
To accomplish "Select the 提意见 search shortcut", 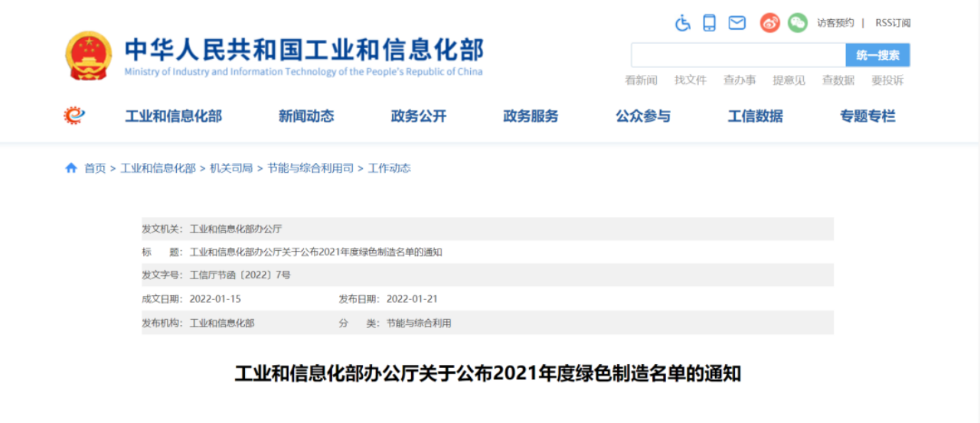I will (x=789, y=80).
